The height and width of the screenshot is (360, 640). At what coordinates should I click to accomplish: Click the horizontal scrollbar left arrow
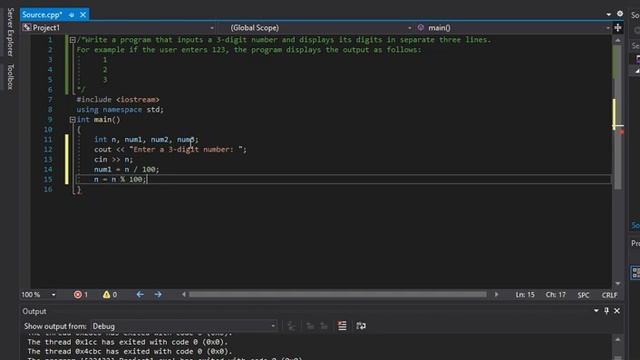point(184,294)
